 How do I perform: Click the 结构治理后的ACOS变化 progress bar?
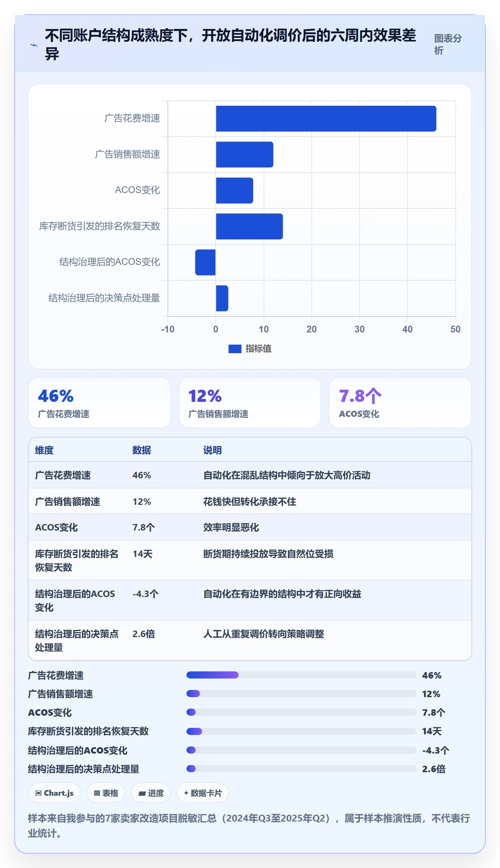[301, 750]
